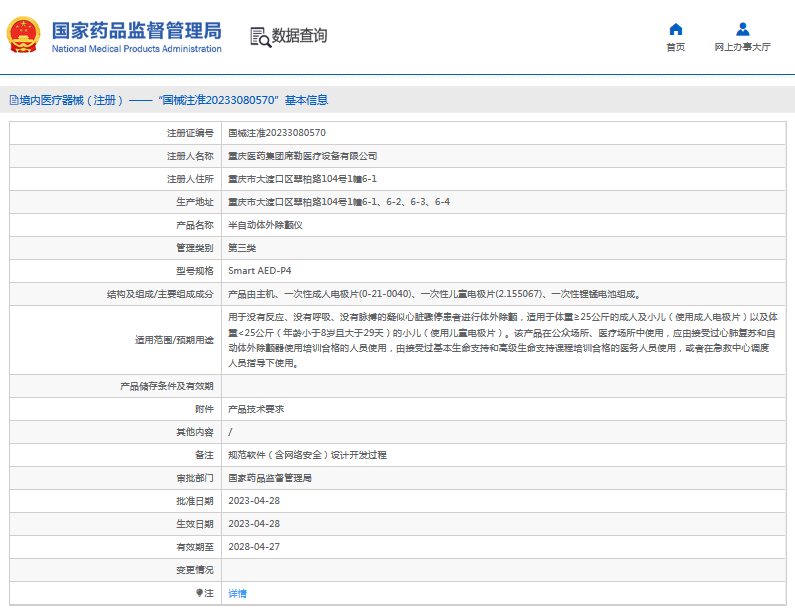795x613 pixels.
Task: Click the 型号规格 row label
Action: point(195,271)
